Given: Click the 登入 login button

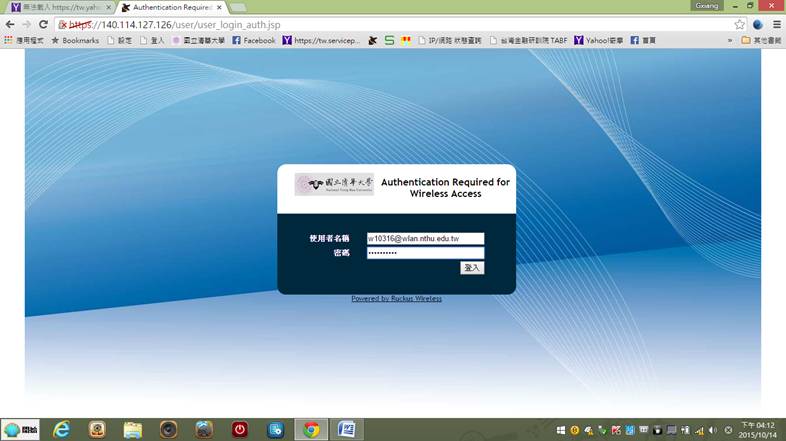Looking at the screenshot, I should (x=472, y=268).
